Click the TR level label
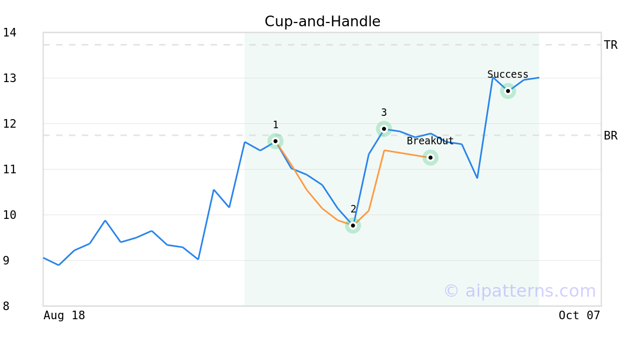This screenshot has width=644, height=338. click(x=610, y=45)
